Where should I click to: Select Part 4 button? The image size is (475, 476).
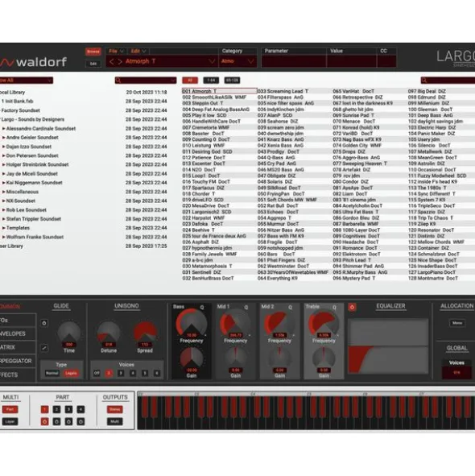point(81,409)
